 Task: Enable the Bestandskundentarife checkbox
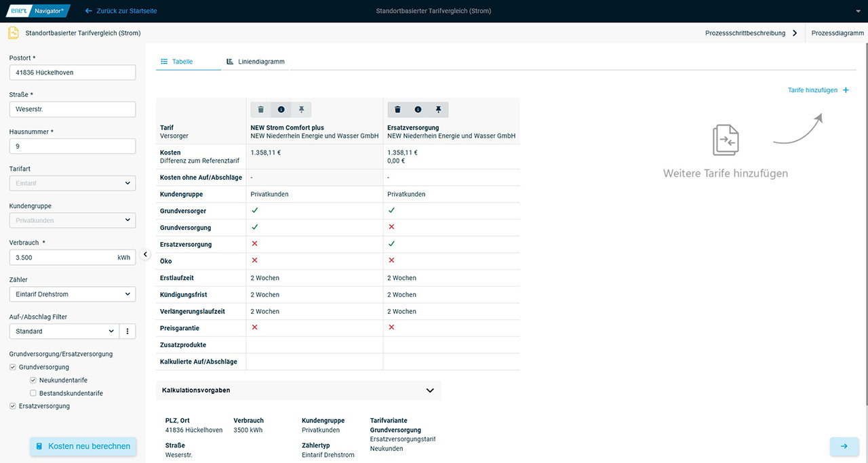[x=33, y=393]
